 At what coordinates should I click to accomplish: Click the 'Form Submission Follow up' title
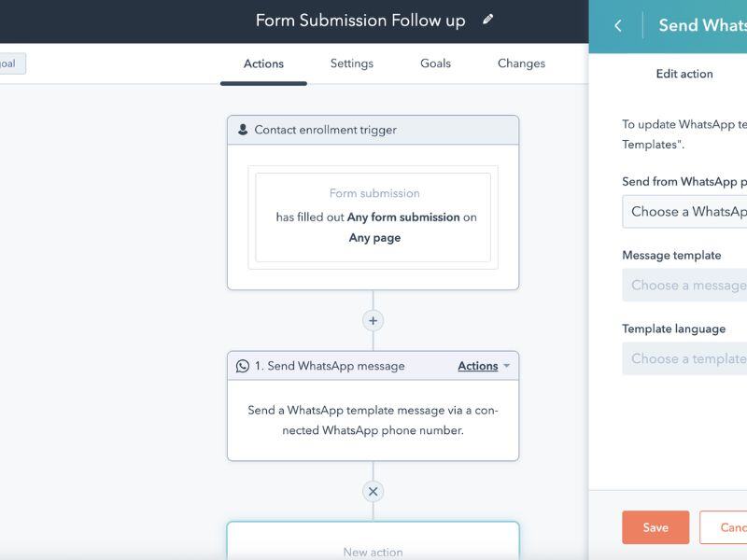360,21
